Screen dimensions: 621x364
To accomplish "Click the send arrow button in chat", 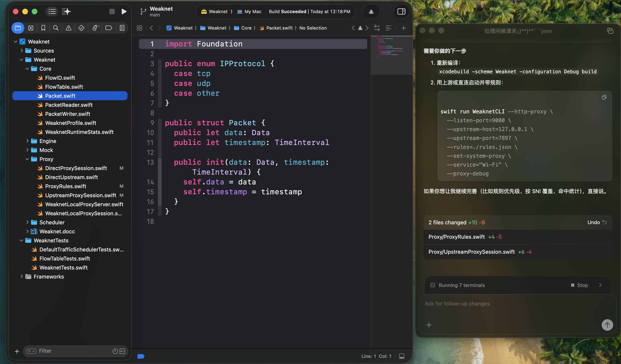I will click(x=607, y=325).
